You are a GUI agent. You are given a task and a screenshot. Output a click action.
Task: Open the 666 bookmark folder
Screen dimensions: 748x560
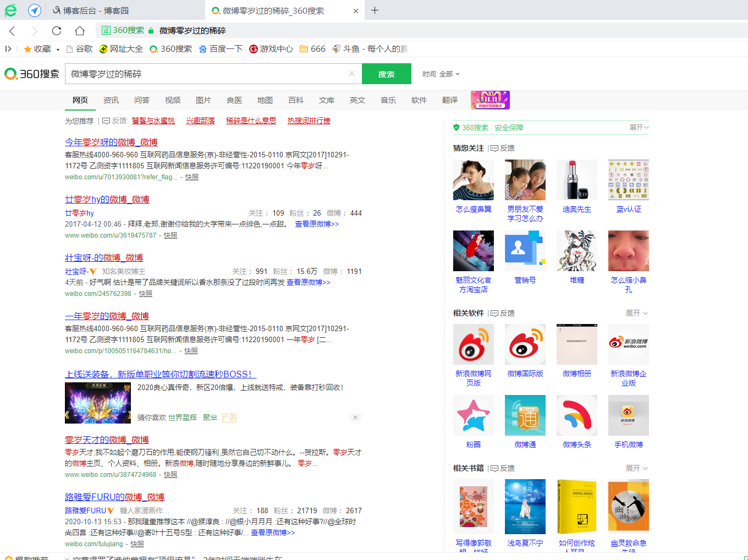point(312,49)
